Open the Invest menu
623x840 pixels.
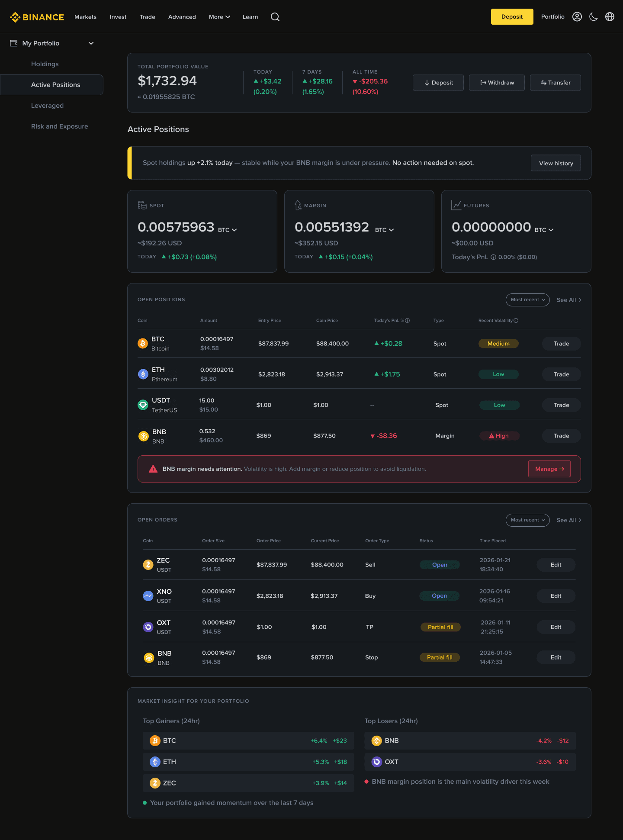click(x=118, y=17)
